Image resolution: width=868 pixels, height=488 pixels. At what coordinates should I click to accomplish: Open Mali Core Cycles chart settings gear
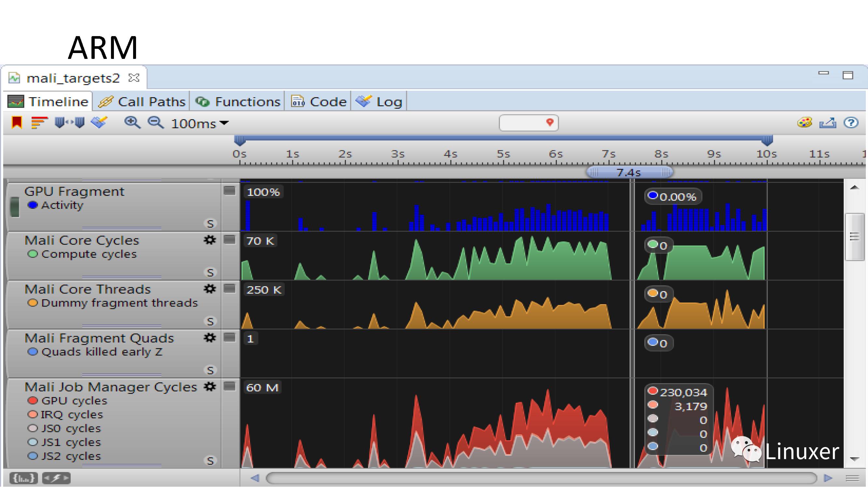(210, 240)
